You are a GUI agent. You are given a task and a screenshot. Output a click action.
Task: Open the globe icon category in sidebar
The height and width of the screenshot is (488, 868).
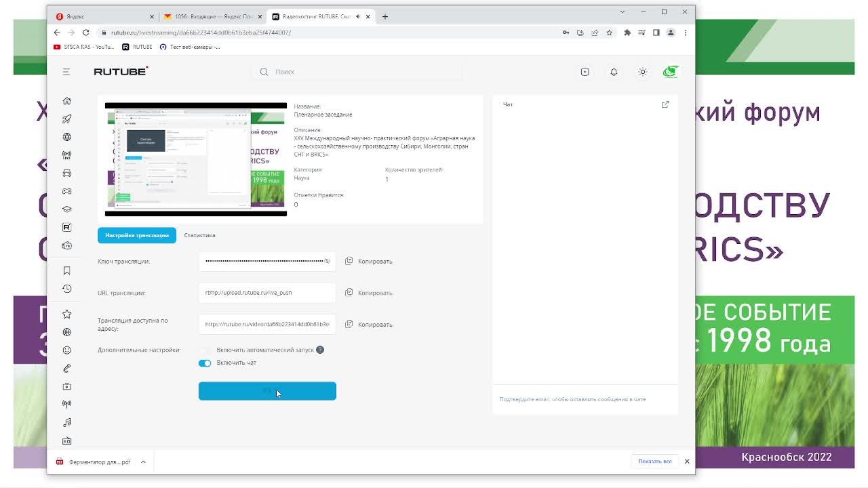66,137
